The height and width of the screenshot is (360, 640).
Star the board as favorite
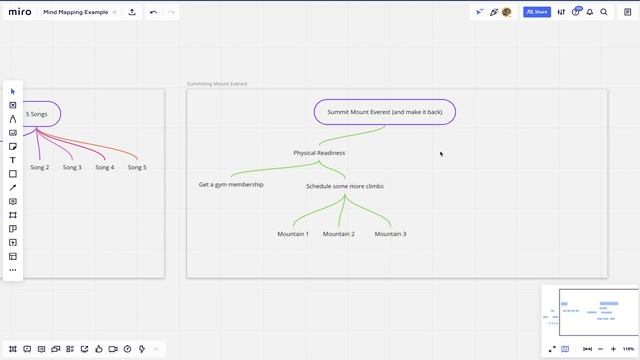pyautogui.click(x=115, y=12)
